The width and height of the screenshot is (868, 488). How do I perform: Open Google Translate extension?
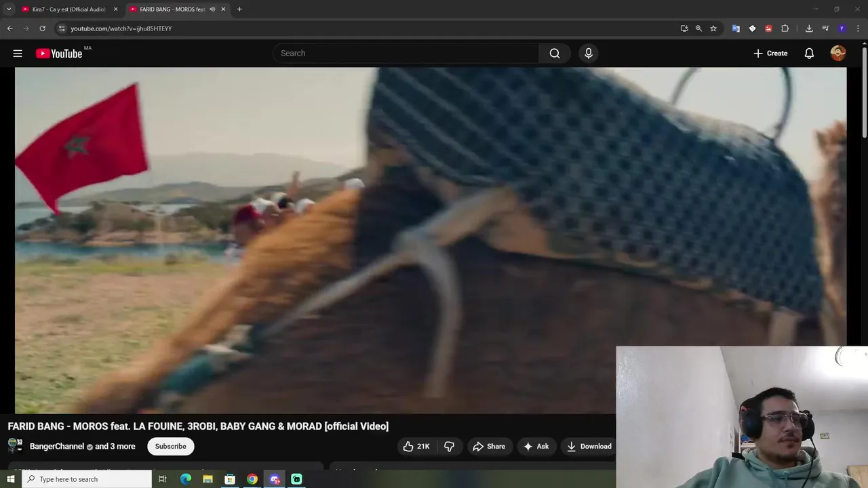[x=736, y=28]
